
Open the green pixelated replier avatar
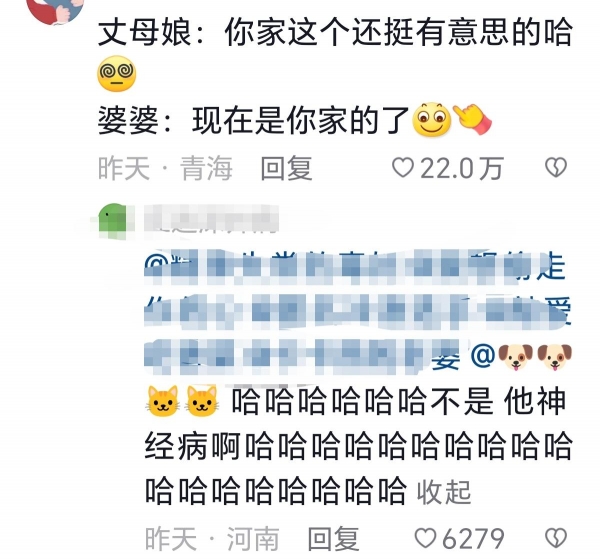point(113,221)
